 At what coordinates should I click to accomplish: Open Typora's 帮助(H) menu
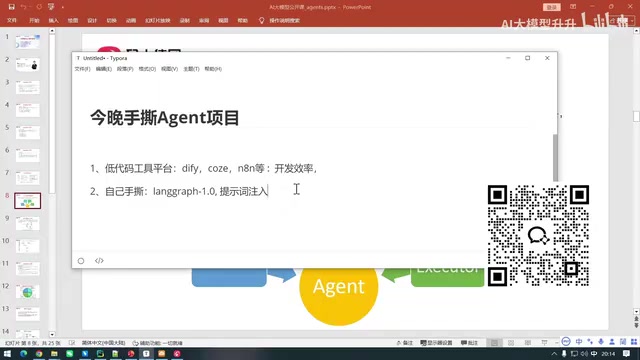213,69
